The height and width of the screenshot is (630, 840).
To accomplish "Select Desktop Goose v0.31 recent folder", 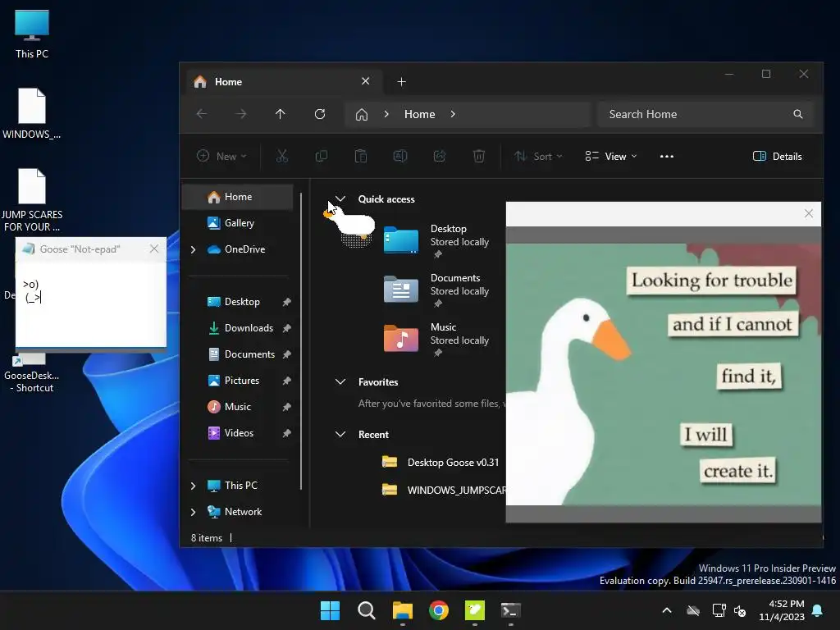I will pyautogui.click(x=441, y=463).
